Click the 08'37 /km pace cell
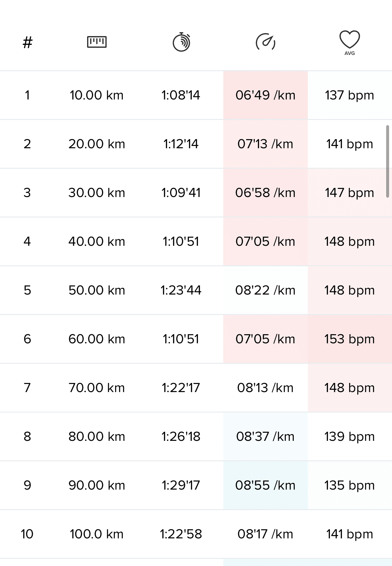Viewport: 392px width, 566px height. click(265, 437)
